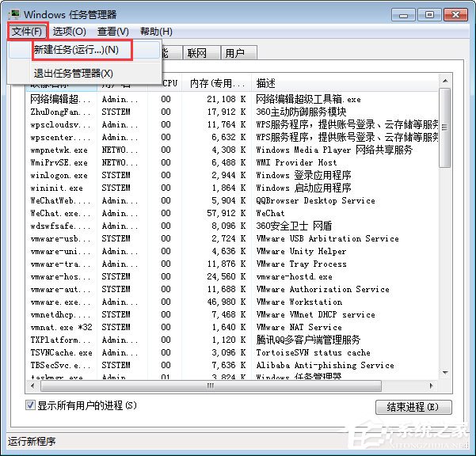Screen dimensions: 476x456
Task: Open the 查看(V) menu
Action: 113,31
